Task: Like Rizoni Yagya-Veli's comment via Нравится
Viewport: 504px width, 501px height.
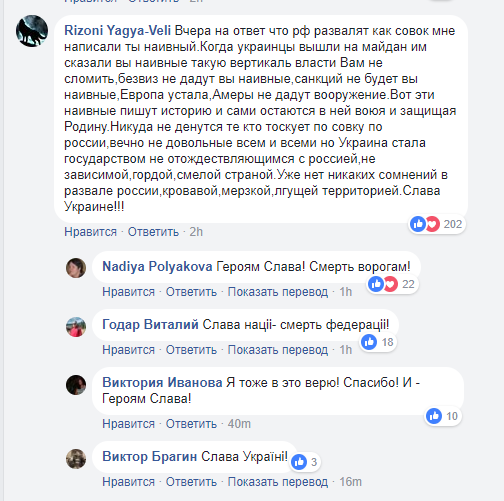Action: tap(90, 232)
